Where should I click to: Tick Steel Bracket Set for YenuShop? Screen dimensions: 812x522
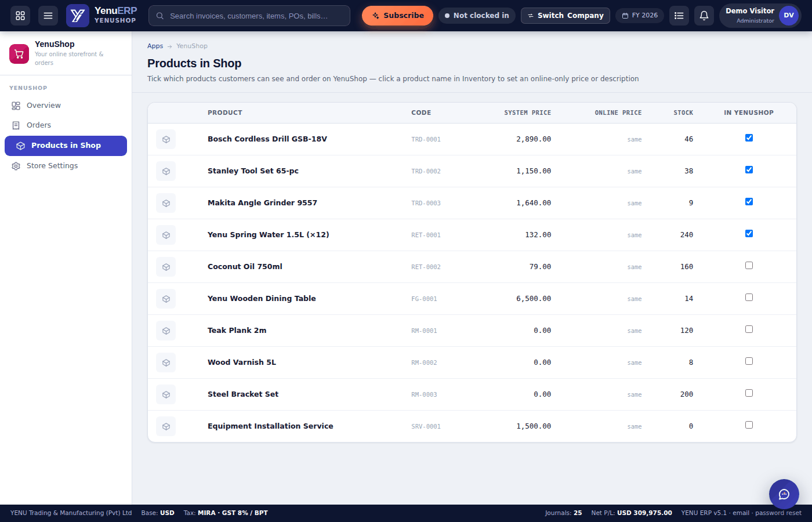tap(749, 393)
